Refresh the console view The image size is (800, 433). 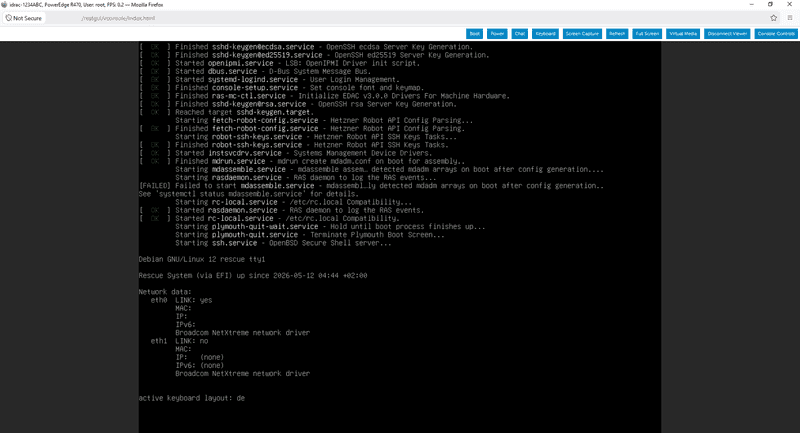[617, 34]
